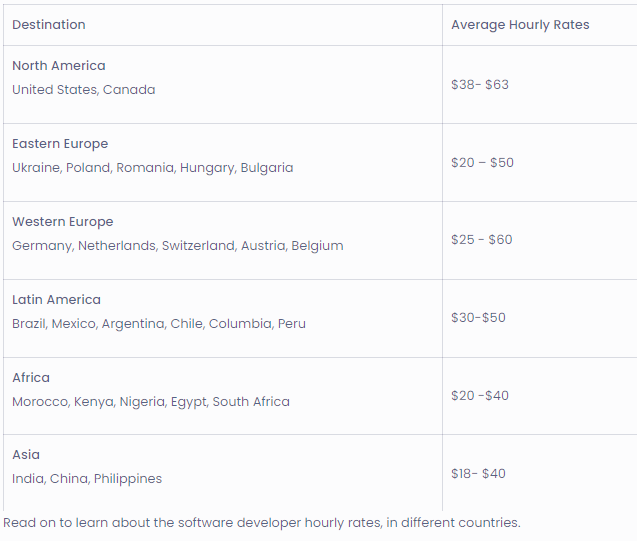Click the $25 - $60 rate value
The image size is (637, 541).
pyautogui.click(x=481, y=240)
